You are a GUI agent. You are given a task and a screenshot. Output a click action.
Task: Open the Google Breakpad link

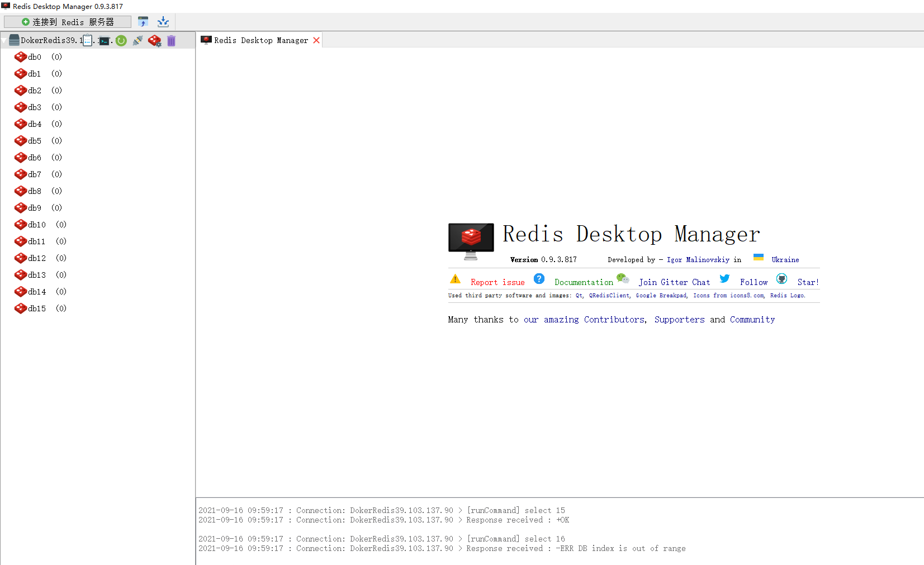(661, 296)
